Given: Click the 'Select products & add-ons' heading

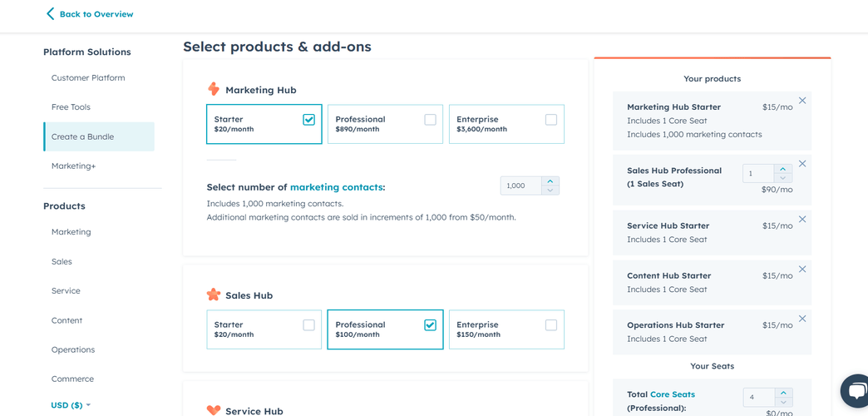Looking at the screenshot, I should (x=278, y=47).
